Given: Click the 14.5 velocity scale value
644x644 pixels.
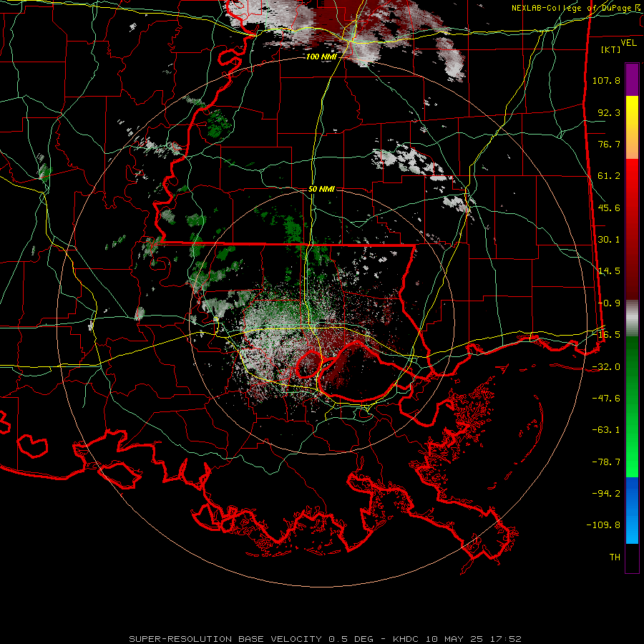Looking at the screenshot, I should [x=609, y=271].
